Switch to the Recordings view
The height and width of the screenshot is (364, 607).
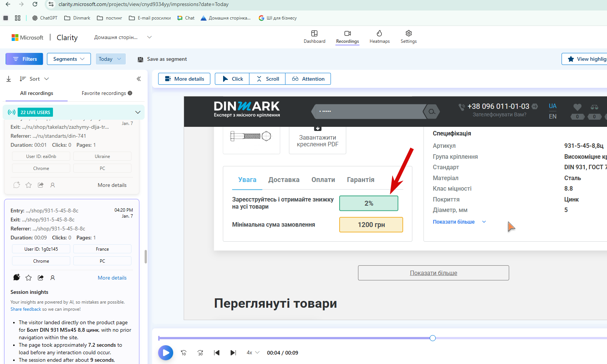click(347, 37)
